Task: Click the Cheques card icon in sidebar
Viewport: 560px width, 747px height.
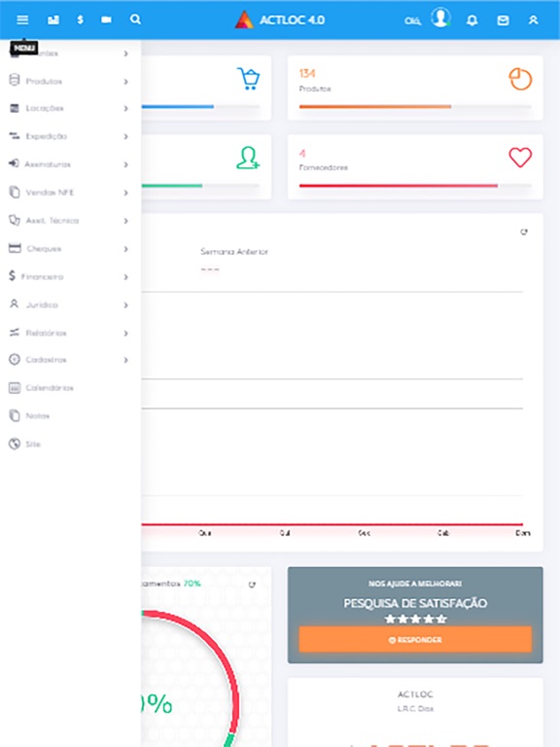Action: [x=15, y=248]
